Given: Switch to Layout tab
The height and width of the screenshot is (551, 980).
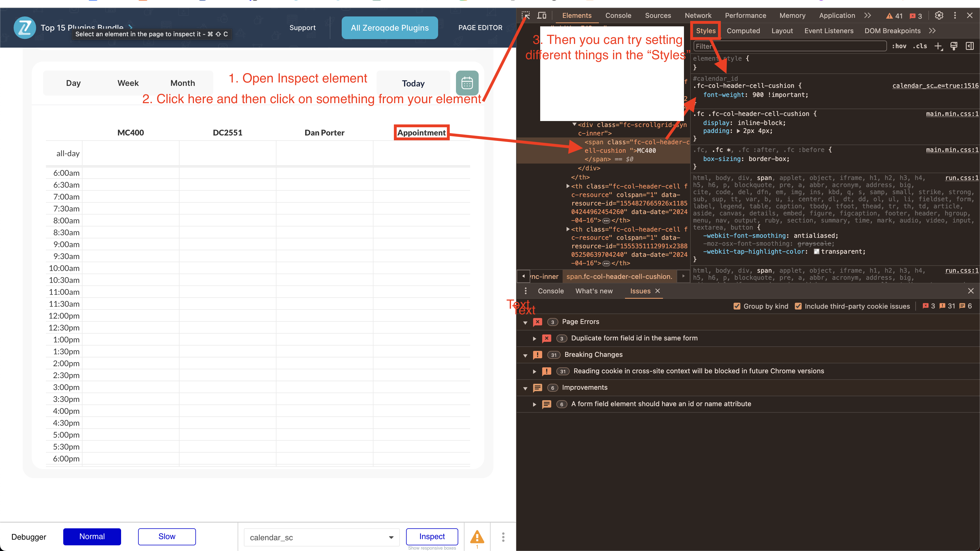Looking at the screenshot, I should tap(782, 31).
